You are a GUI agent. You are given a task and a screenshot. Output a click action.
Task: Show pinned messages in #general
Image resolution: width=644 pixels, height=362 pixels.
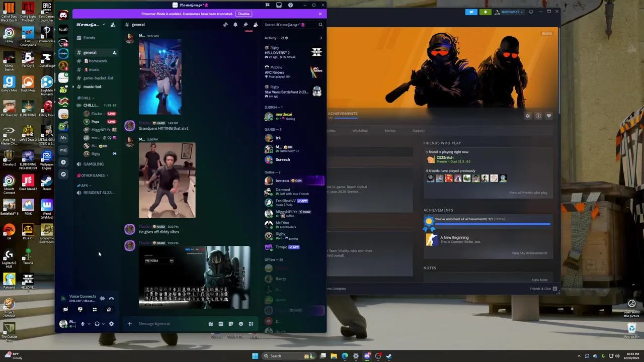[x=246, y=25]
